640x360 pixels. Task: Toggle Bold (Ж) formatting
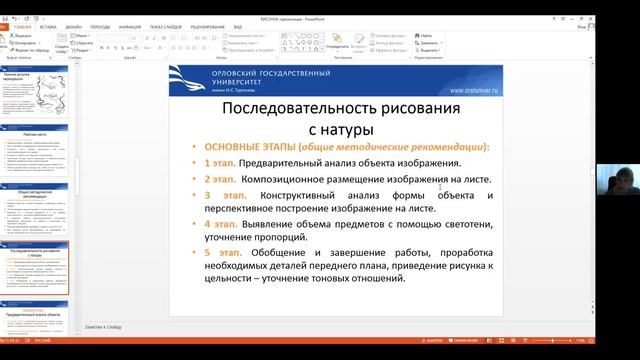click(x=101, y=48)
